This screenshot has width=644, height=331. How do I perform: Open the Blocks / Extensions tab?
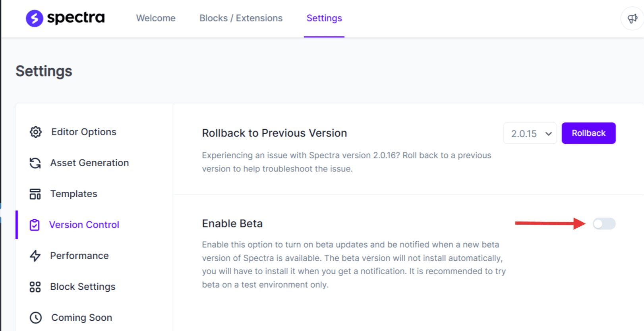tap(241, 18)
